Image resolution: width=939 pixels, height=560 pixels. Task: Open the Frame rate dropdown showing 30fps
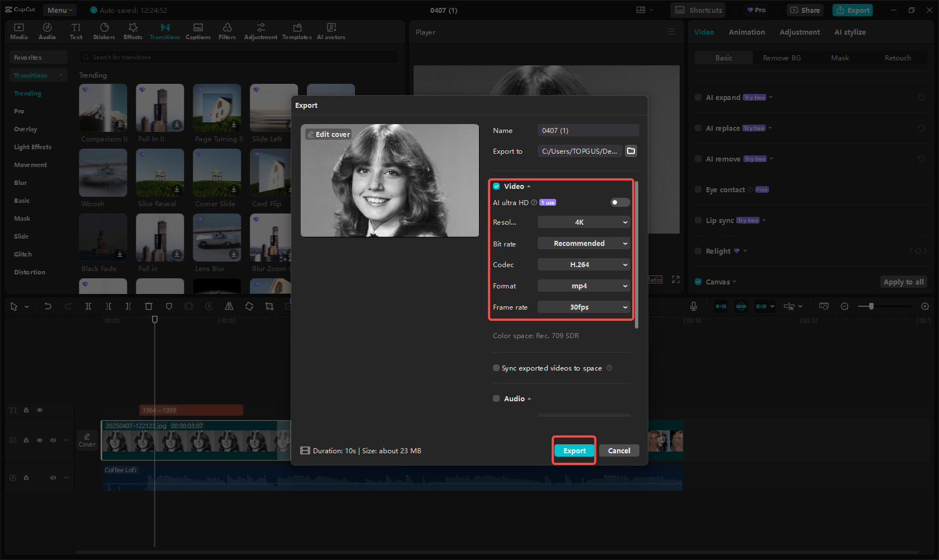click(584, 307)
